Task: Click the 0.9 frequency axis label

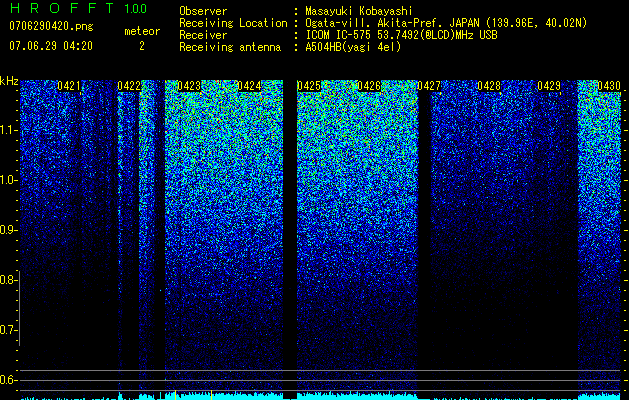Action: click(9, 230)
